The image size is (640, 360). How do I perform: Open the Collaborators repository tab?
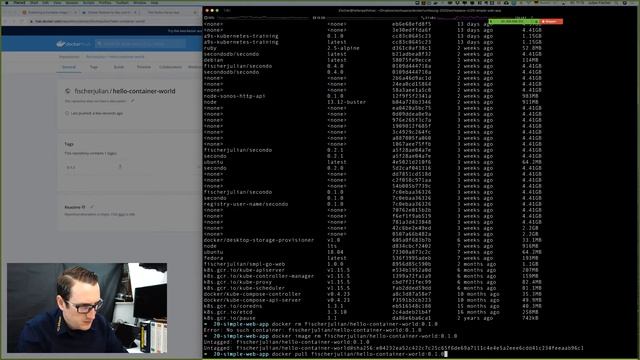click(x=171, y=67)
